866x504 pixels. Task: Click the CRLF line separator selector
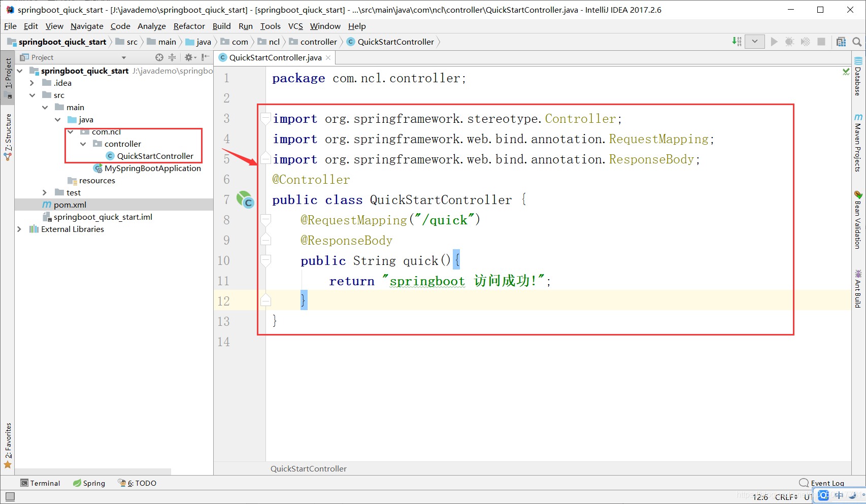(786, 497)
